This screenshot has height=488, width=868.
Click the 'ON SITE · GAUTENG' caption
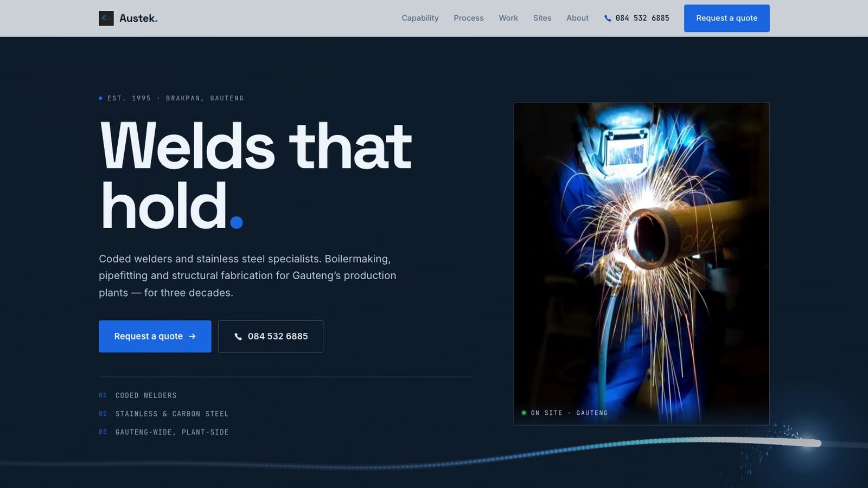(565, 413)
